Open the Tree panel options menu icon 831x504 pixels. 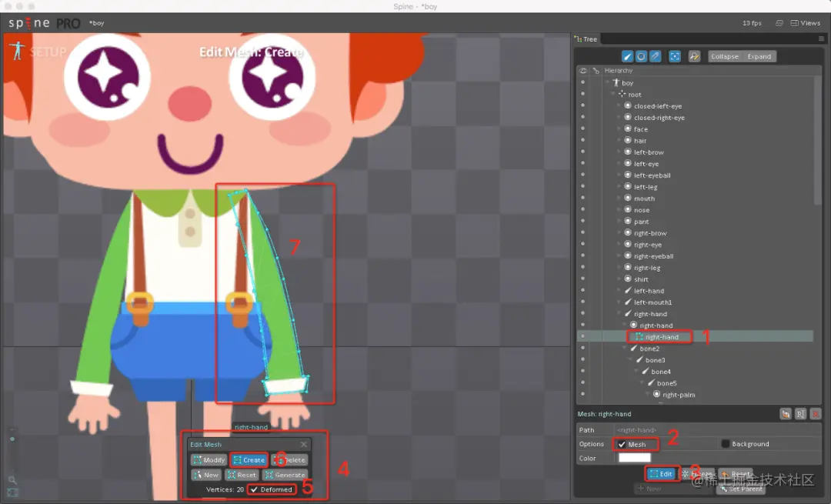click(821, 38)
